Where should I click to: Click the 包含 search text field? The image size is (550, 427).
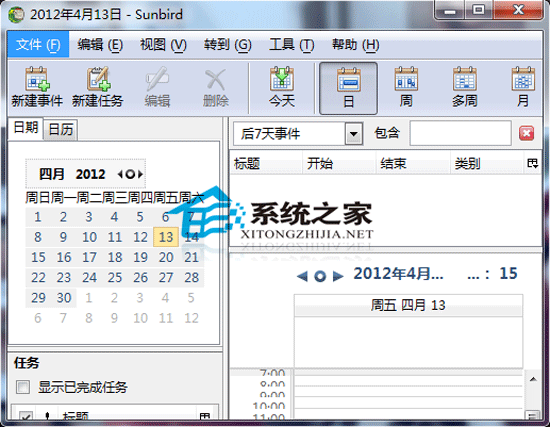[460, 133]
